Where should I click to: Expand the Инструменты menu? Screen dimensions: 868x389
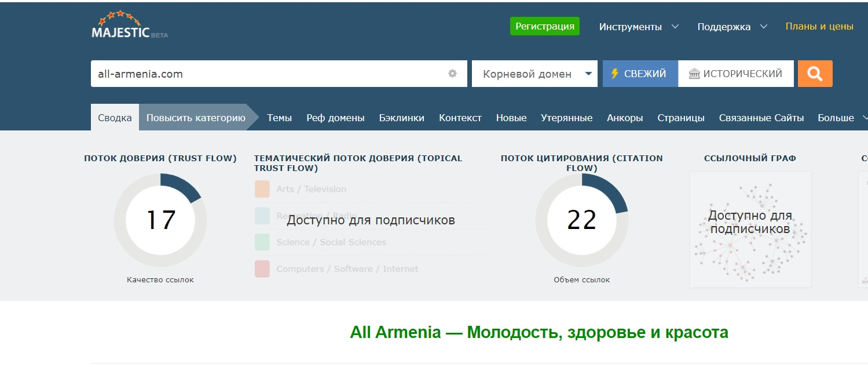point(639,27)
